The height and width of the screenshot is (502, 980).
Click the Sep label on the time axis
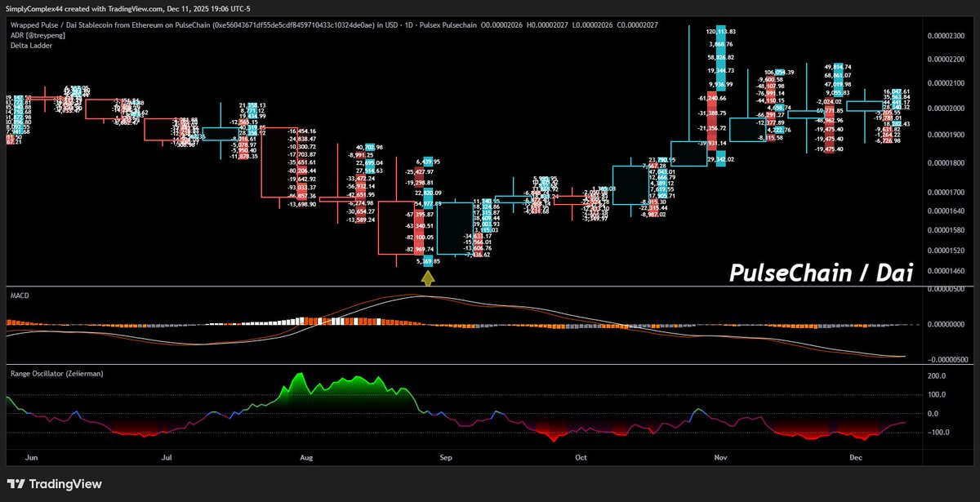[445, 460]
